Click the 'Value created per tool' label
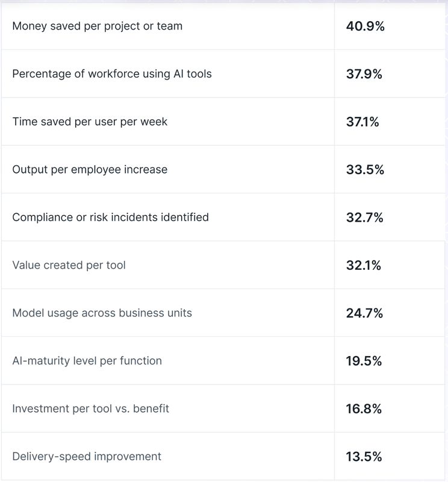The width and height of the screenshot is (448, 482). [69, 265]
